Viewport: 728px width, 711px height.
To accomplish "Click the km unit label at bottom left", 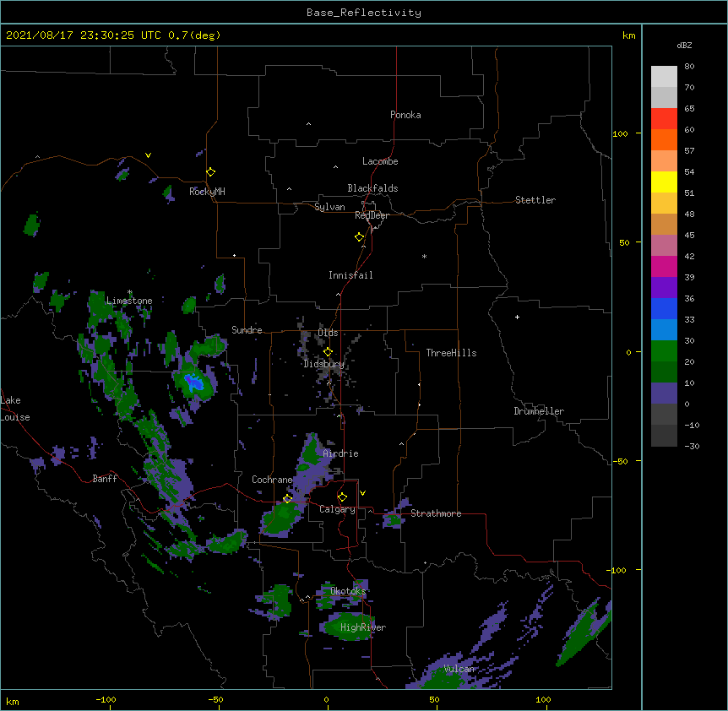I will (x=13, y=701).
